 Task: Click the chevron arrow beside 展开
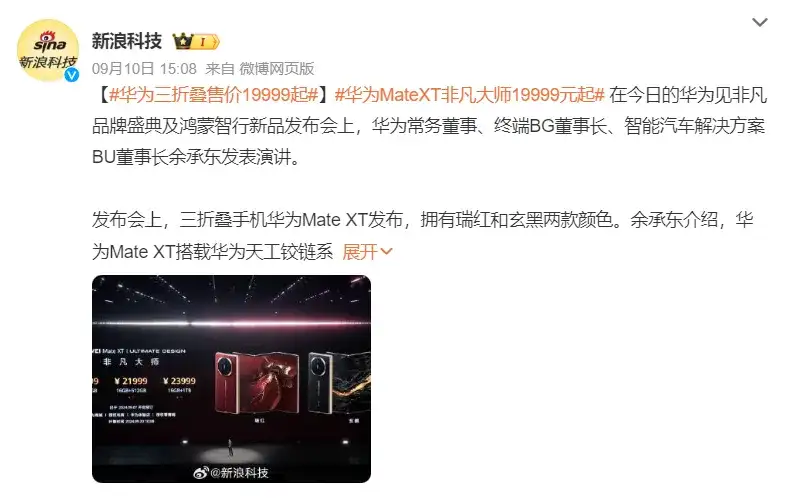point(386,252)
